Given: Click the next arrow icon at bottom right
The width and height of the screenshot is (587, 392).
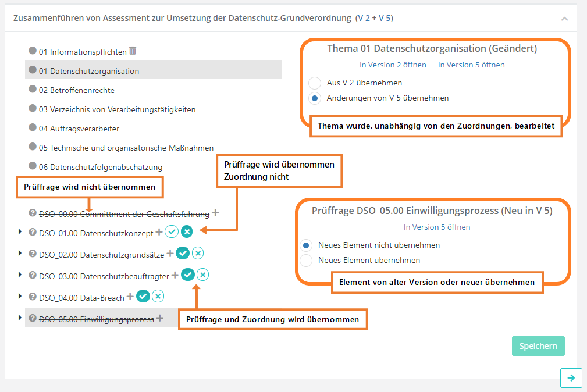Looking at the screenshot, I should pyautogui.click(x=571, y=377).
